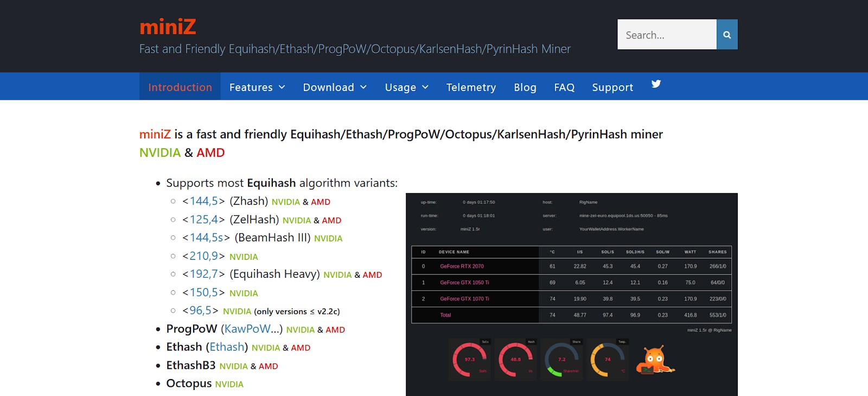
Task: Click the mine-zel-euro server address text
Action: click(x=623, y=216)
